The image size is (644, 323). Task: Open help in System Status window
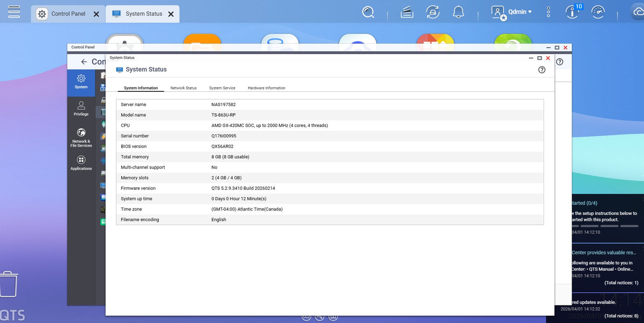pos(542,70)
